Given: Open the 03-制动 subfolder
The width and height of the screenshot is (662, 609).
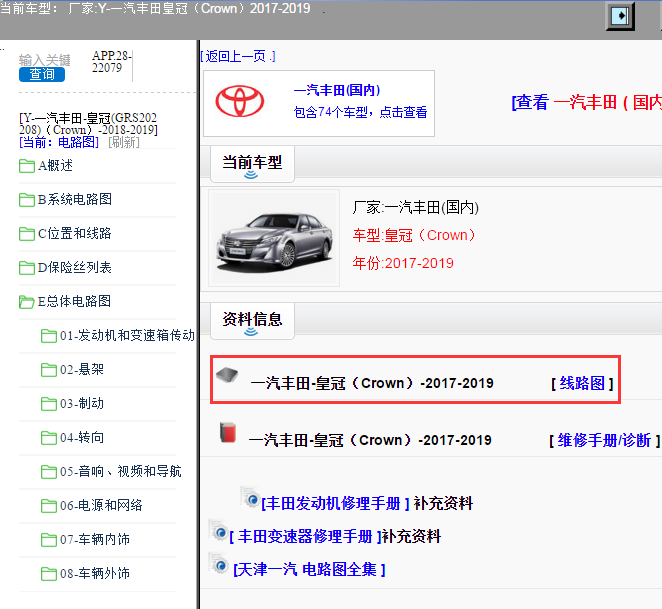Looking at the screenshot, I should 82,403.
